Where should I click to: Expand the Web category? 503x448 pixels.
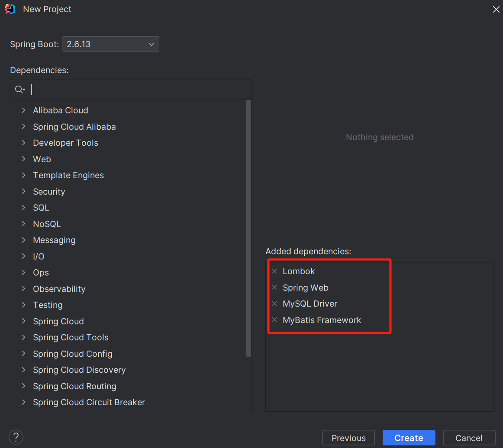(23, 159)
